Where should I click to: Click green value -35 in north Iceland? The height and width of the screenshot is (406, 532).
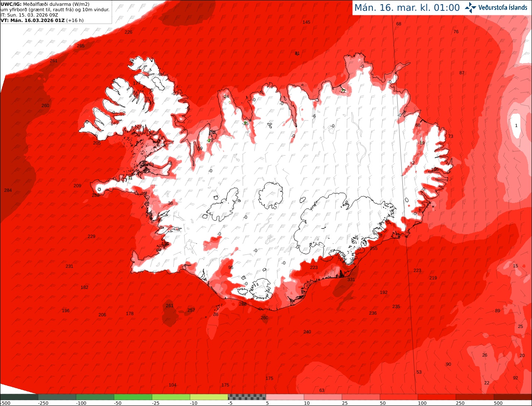click(245, 123)
